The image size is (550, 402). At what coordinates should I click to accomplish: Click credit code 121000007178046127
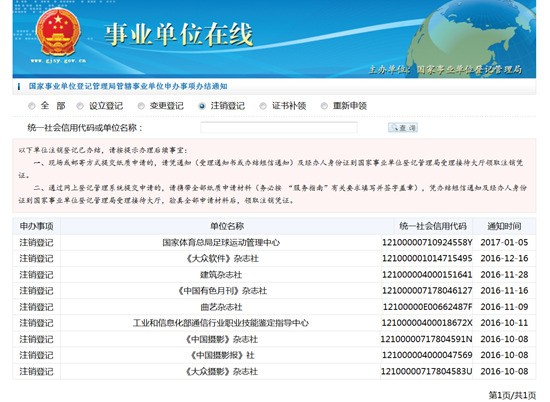(x=427, y=291)
